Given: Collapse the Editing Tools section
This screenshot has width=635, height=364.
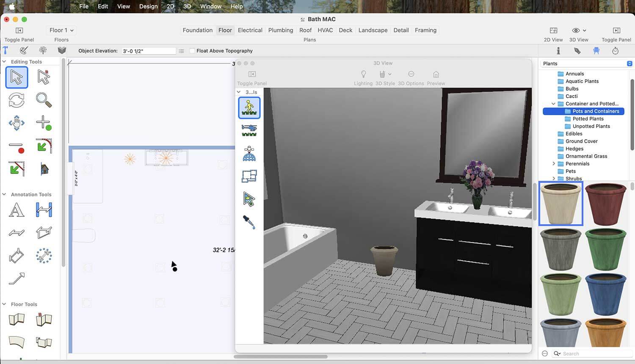Looking at the screenshot, I should tap(4, 62).
